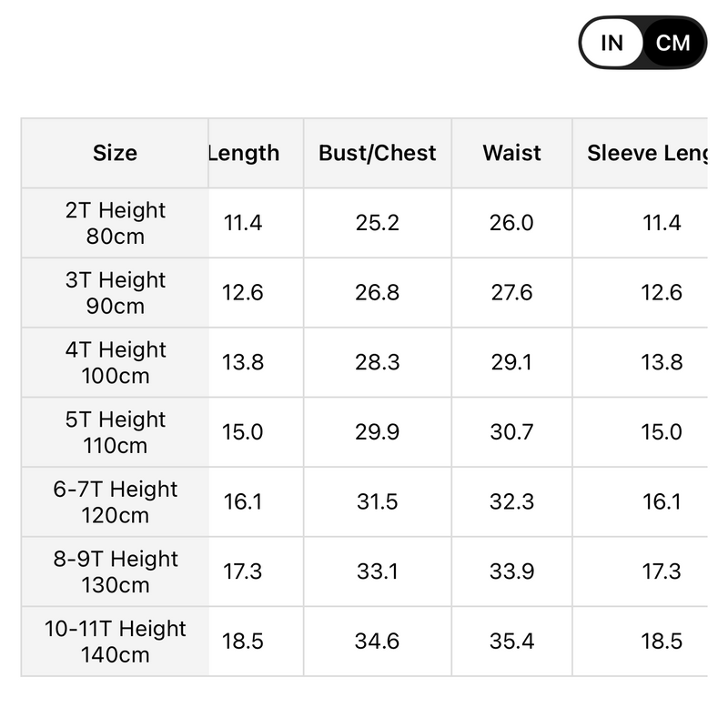728x728 pixels.
Task: Click the 33.9 Waist value for 8-9T
Action: tap(511, 571)
